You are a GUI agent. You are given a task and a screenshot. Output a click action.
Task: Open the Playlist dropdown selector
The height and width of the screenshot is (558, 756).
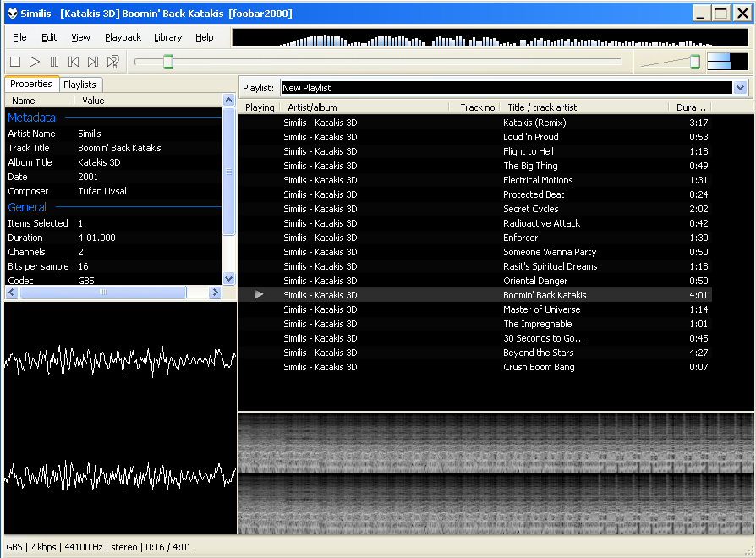(741, 88)
